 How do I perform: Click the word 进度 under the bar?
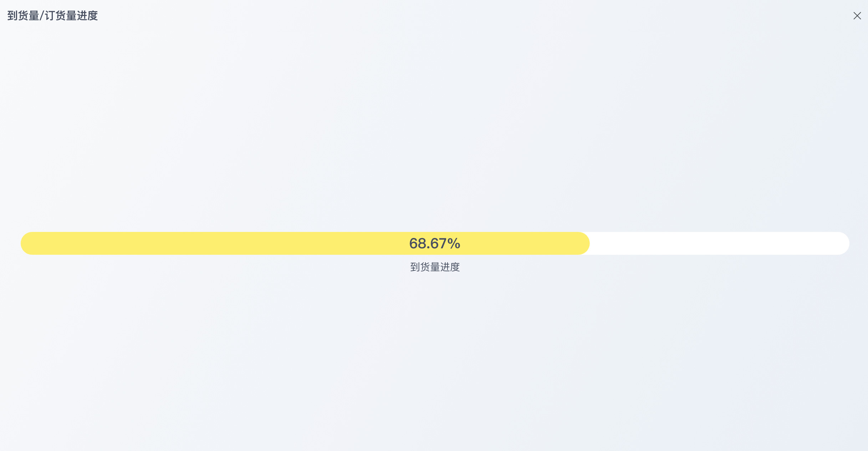450,267
